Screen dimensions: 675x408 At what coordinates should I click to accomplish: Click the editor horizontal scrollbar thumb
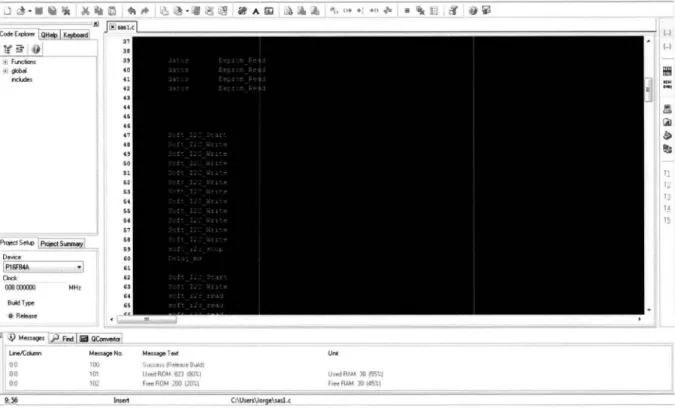coord(146,319)
